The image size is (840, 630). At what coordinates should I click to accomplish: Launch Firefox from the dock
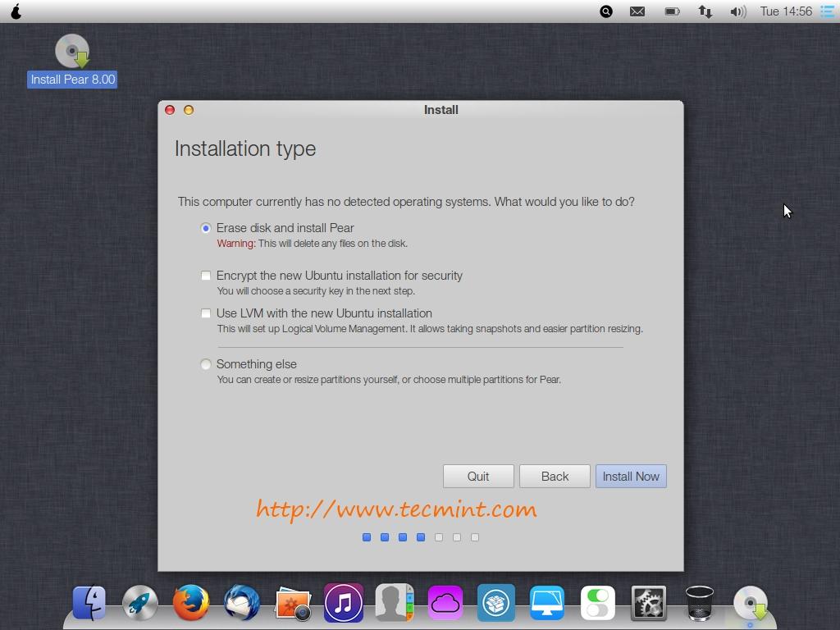pos(191,604)
